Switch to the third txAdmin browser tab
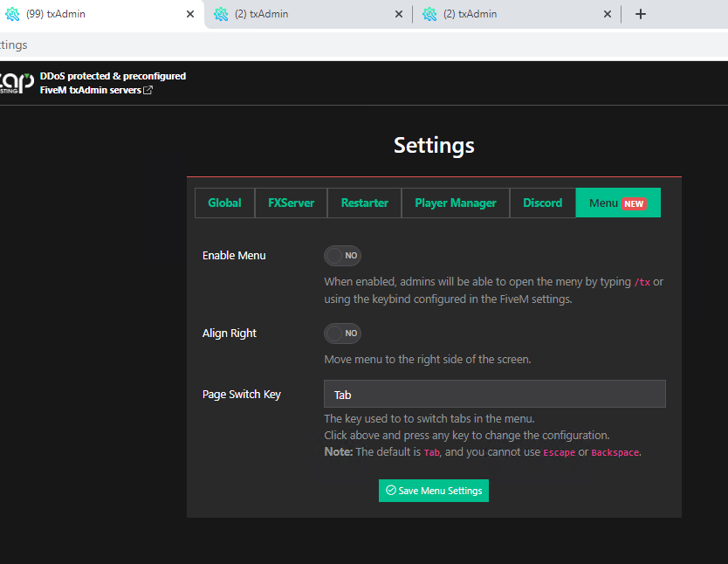728x564 pixels. [506, 14]
